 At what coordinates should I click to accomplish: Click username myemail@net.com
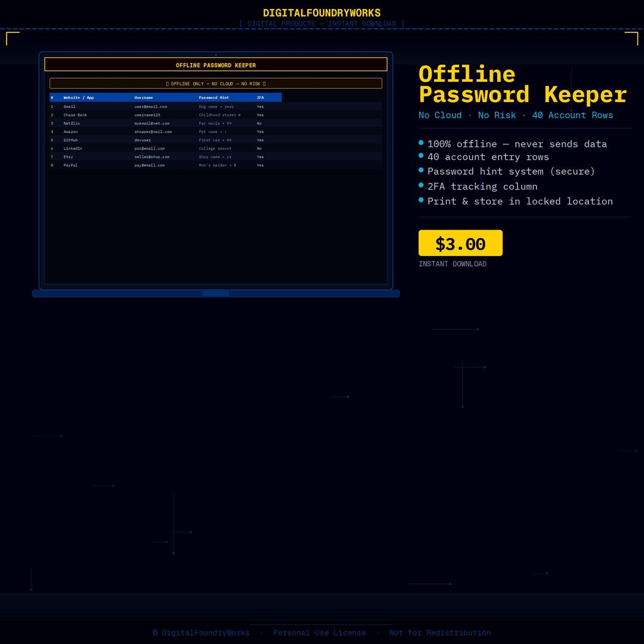[x=151, y=123]
